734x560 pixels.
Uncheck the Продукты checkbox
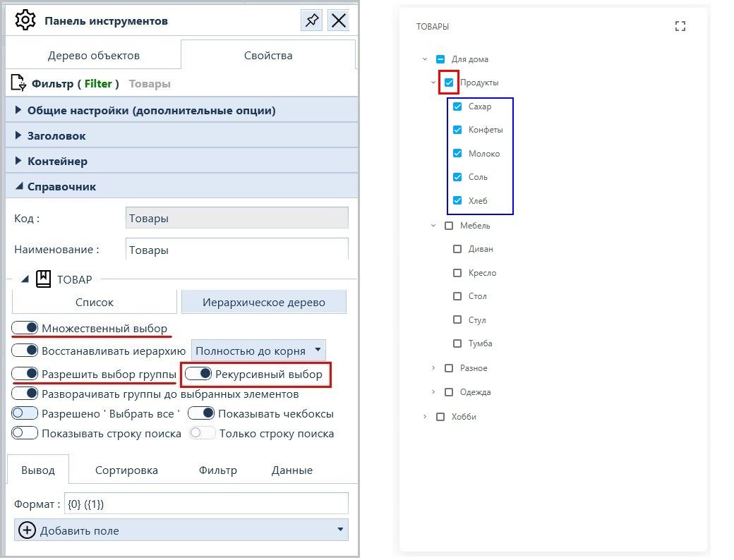(x=449, y=83)
